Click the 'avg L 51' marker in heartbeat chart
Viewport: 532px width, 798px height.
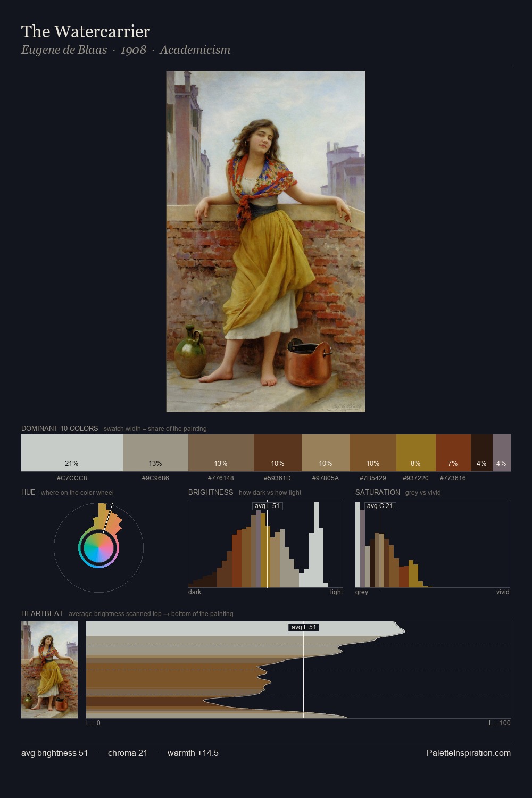coord(304,627)
